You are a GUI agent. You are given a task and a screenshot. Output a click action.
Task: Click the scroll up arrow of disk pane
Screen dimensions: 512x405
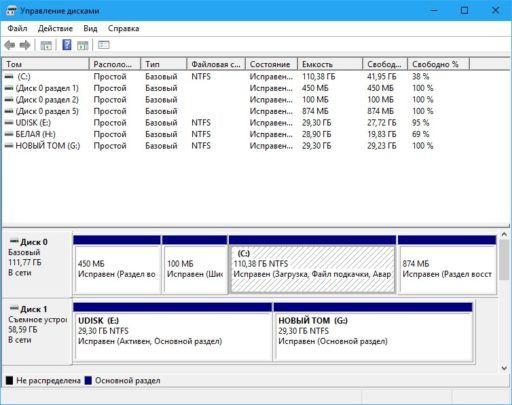click(x=504, y=235)
